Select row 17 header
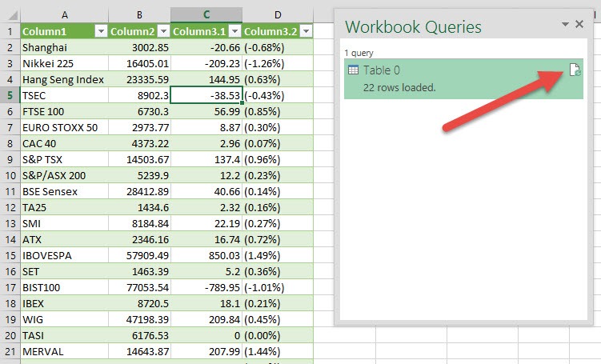Image resolution: width=601 pixels, height=364 pixels. [x=10, y=287]
